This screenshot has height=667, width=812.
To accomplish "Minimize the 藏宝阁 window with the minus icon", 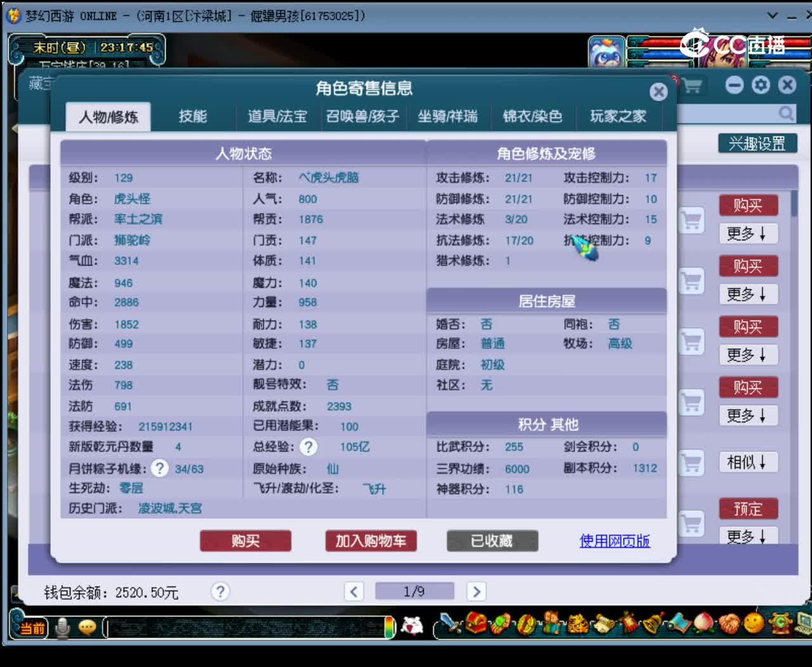I will tap(734, 85).
